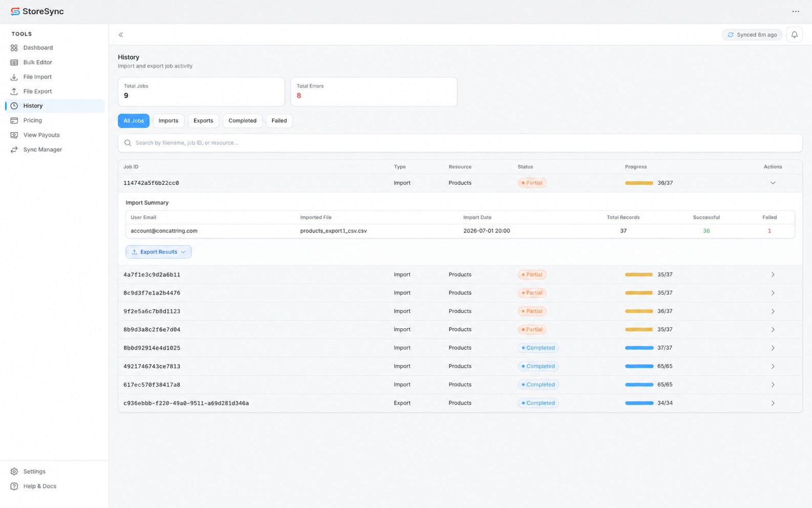Expand job 8b0d92914e4d1025 row

[x=773, y=348]
